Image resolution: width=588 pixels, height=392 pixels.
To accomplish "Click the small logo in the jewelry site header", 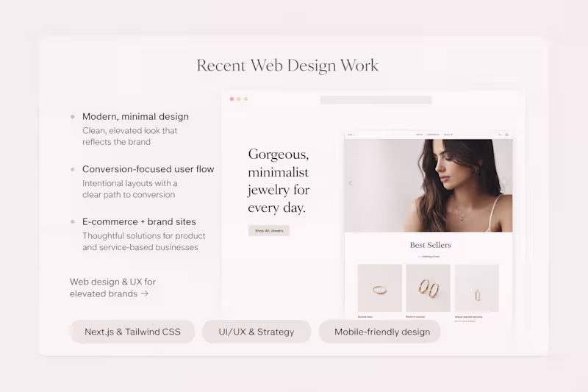I will click(351, 135).
